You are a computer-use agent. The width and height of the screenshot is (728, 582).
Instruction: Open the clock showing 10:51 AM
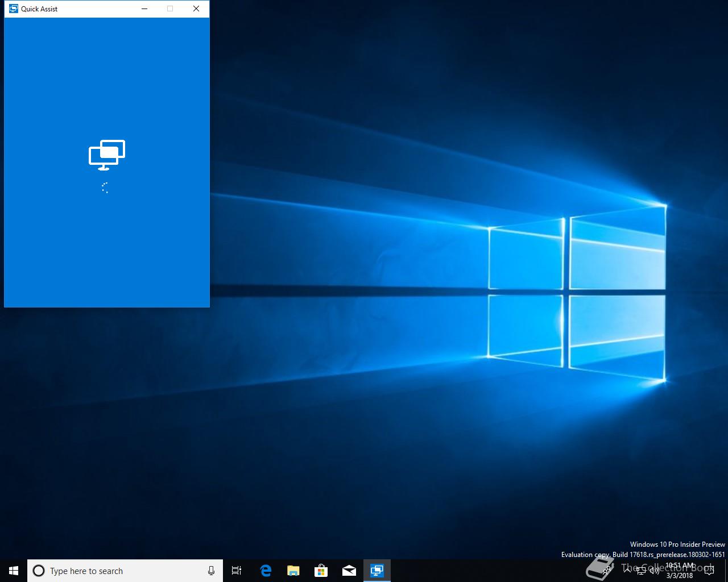(x=680, y=571)
